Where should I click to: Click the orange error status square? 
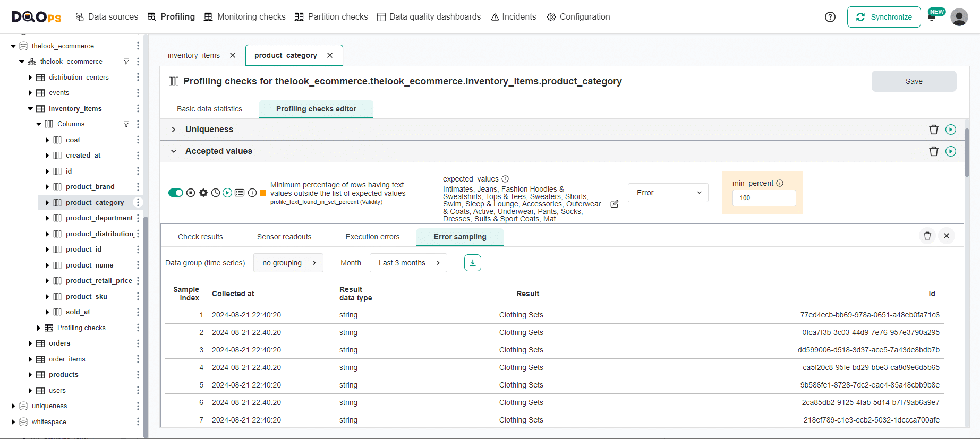click(x=263, y=193)
